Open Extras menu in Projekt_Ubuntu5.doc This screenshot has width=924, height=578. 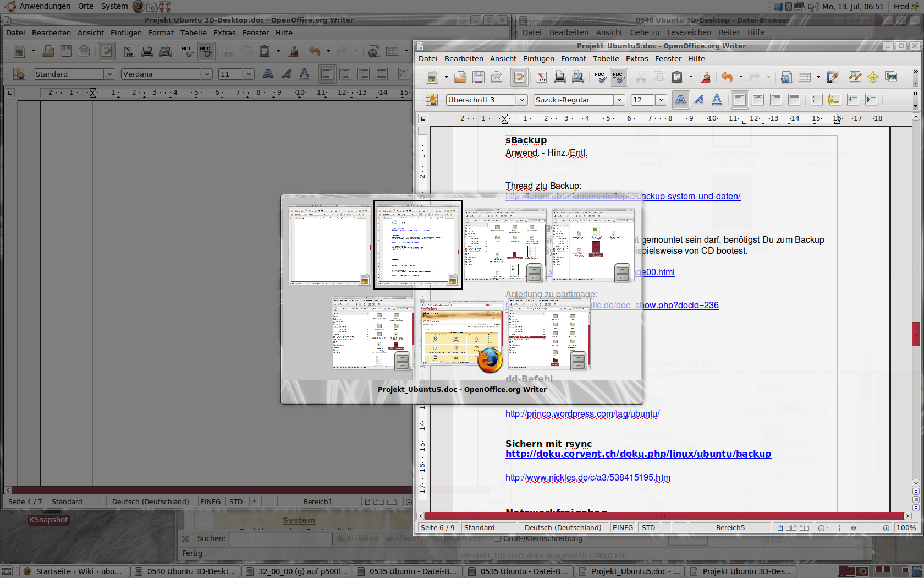[637, 58]
